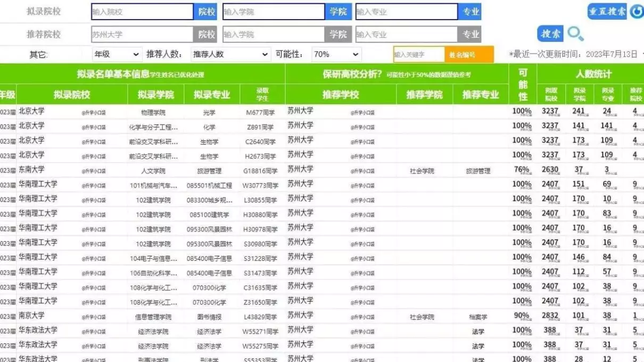Click the 104电子与信息... cell
Viewport: 644px width, 362px height.
pos(153,259)
